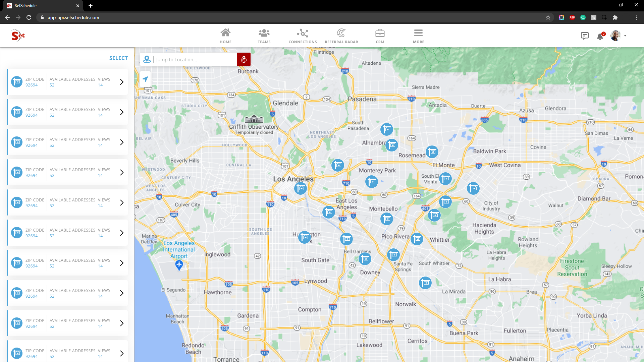Click map marker under Los Angeles label
644x362 pixels.
pos(301,188)
